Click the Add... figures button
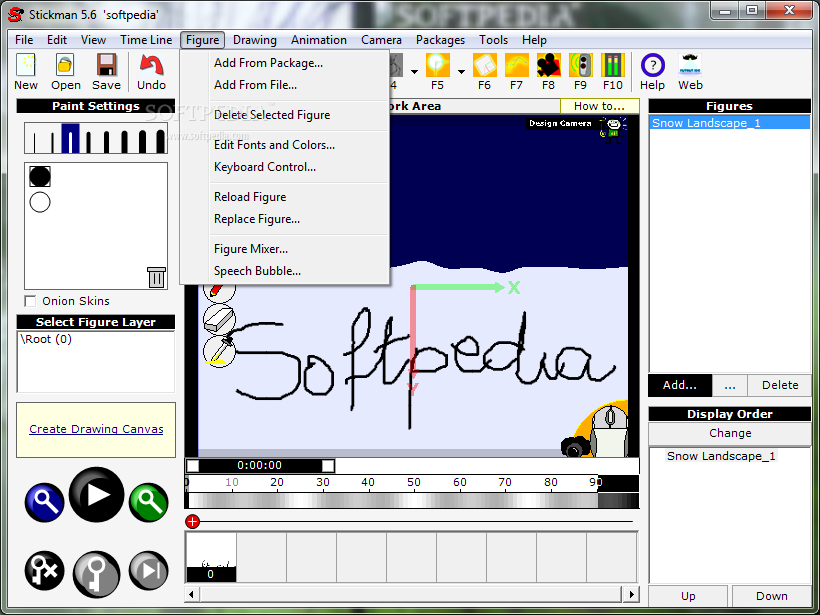The image size is (820, 615). 680,385
